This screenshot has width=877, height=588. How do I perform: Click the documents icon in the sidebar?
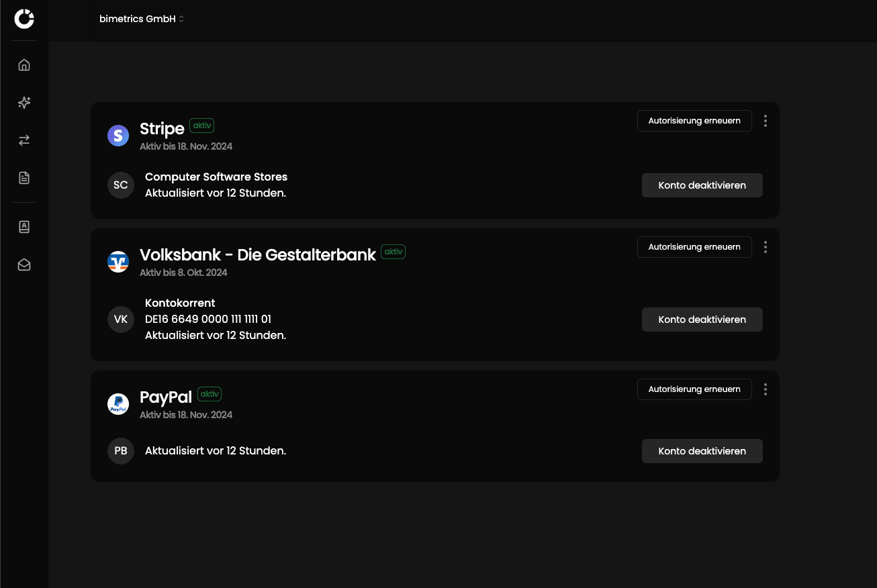[x=24, y=177]
